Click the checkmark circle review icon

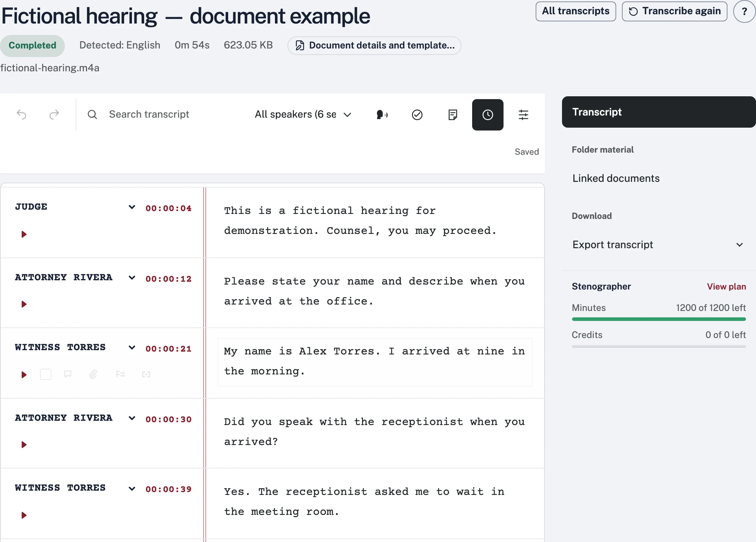(417, 114)
